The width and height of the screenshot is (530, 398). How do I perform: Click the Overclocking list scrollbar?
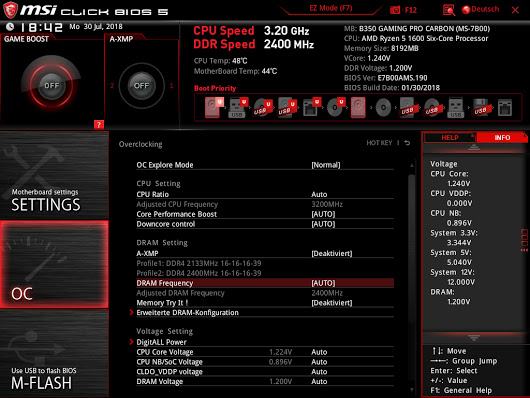point(411,277)
